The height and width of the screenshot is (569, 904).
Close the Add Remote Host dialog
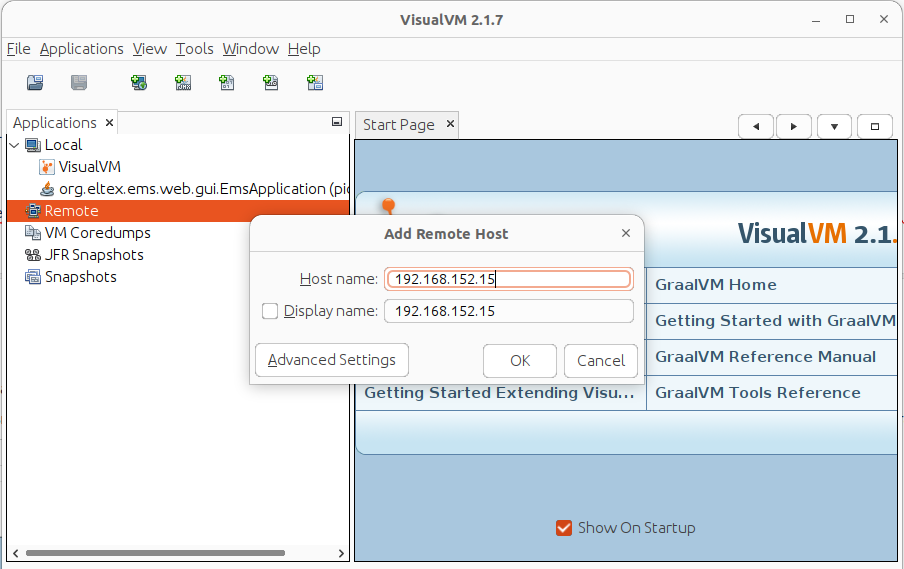pos(626,233)
